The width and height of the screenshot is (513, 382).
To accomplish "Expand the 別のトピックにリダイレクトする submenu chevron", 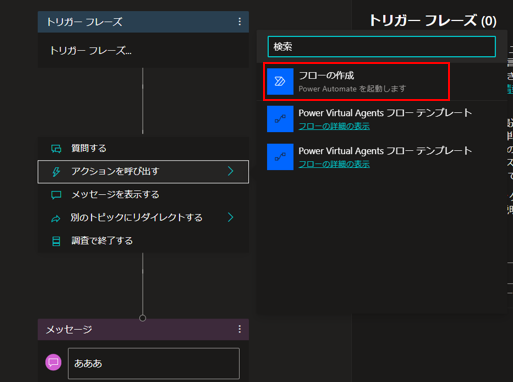I will [x=230, y=217].
